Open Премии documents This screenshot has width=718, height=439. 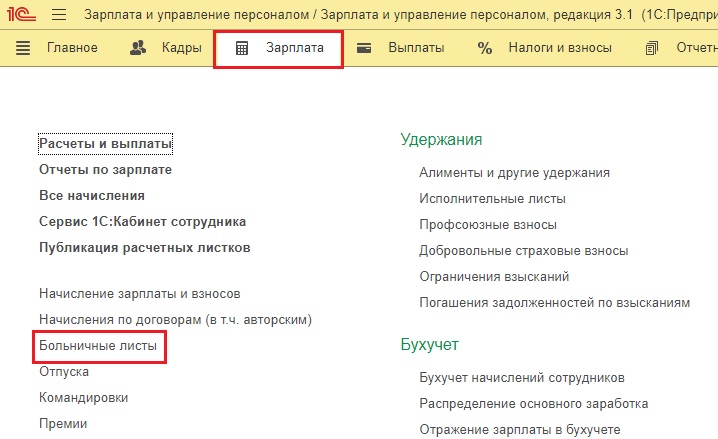(63, 423)
